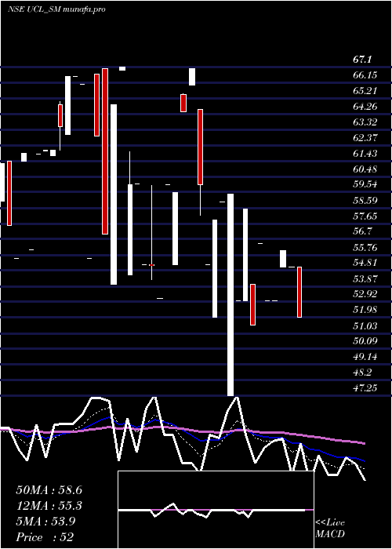This screenshot has height=549, width=392.
Task: Click the 12MA : 55.3 readout
Action: 49,506
